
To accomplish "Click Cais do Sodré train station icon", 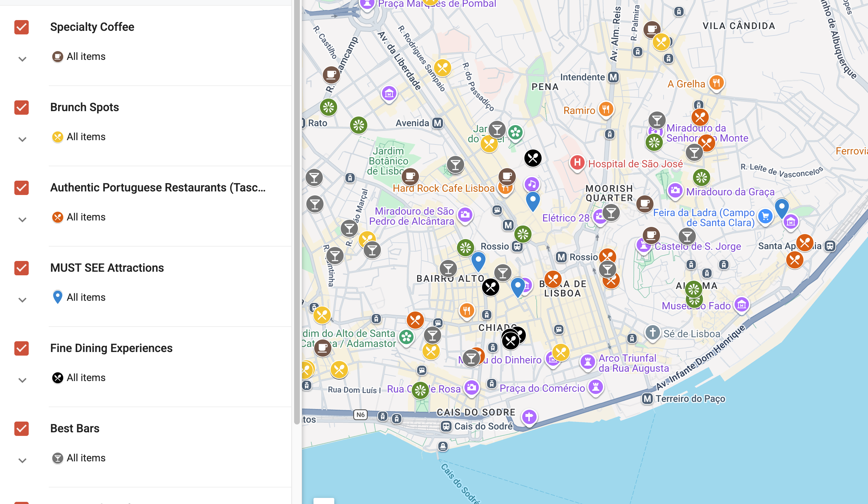I will pyautogui.click(x=446, y=427).
